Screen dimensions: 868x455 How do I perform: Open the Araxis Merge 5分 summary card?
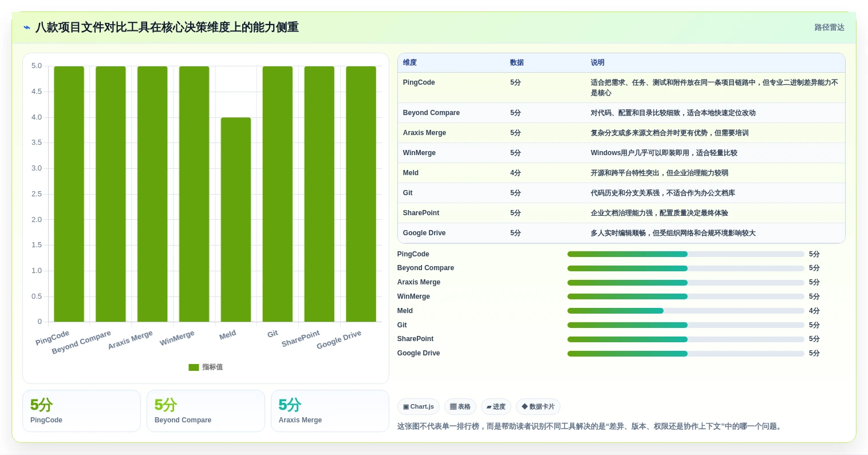coord(330,411)
